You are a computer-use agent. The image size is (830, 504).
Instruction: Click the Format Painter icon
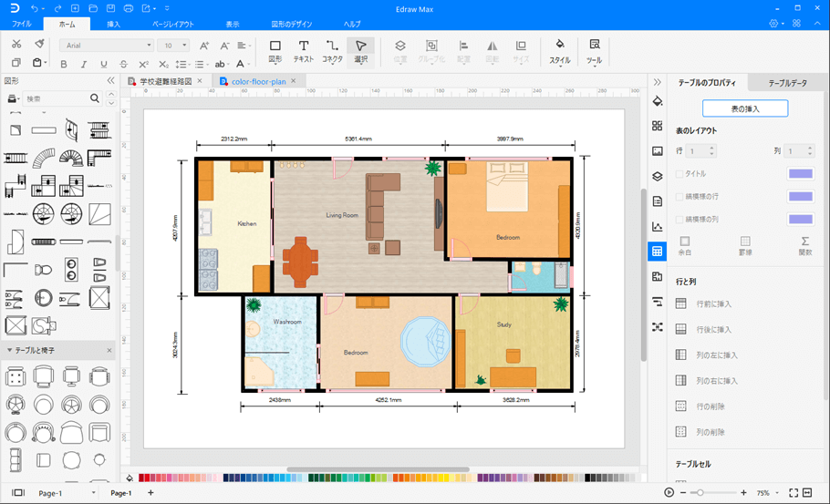pos(39,44)
